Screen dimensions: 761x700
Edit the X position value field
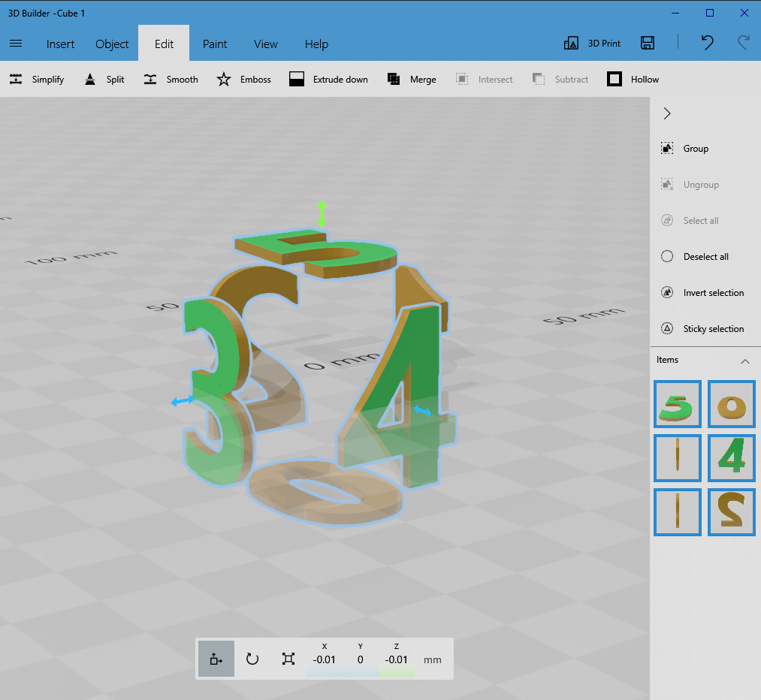[x=325, y=659]
